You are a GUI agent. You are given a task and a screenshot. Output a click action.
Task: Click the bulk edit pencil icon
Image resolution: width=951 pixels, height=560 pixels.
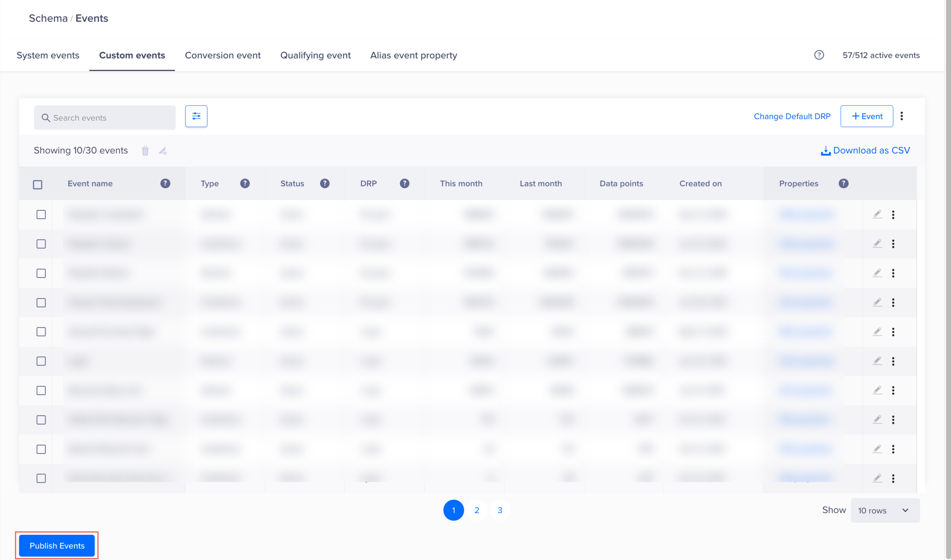(163, 151)
